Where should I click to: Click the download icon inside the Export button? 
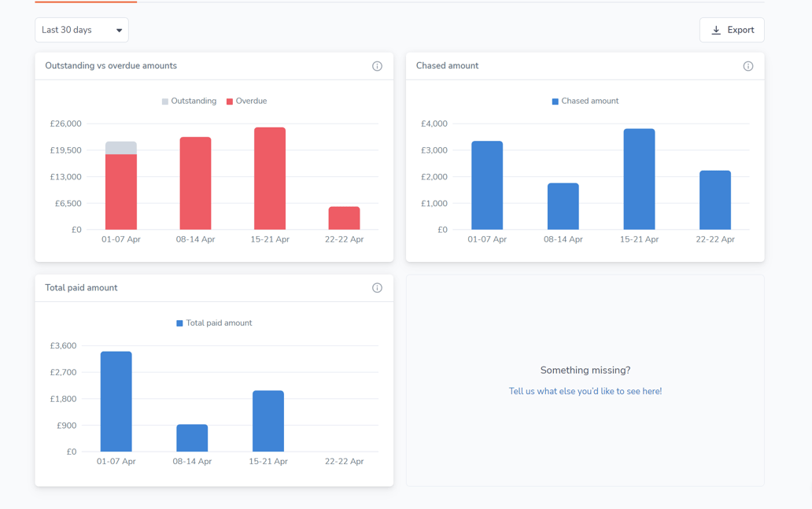716,29
